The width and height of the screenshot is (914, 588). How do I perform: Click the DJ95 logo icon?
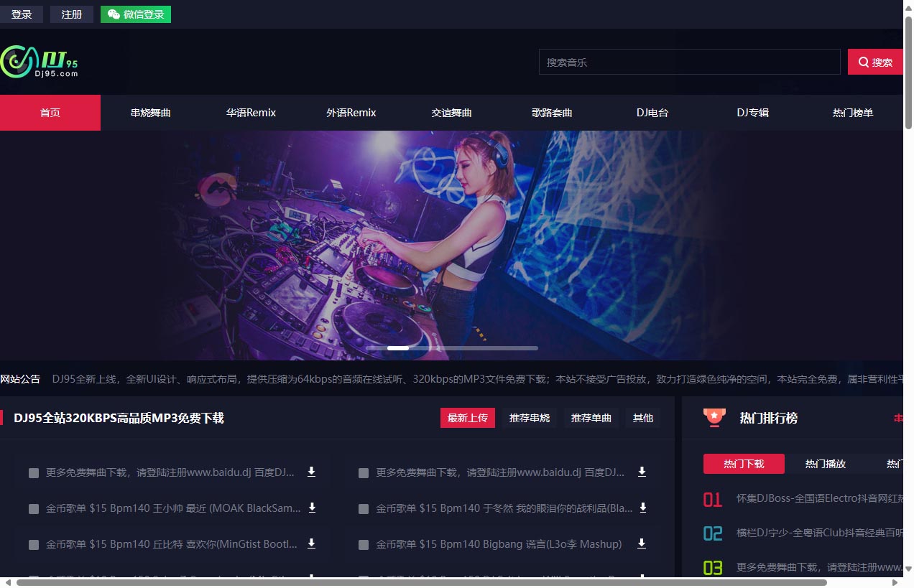click(x=40, y=62)
